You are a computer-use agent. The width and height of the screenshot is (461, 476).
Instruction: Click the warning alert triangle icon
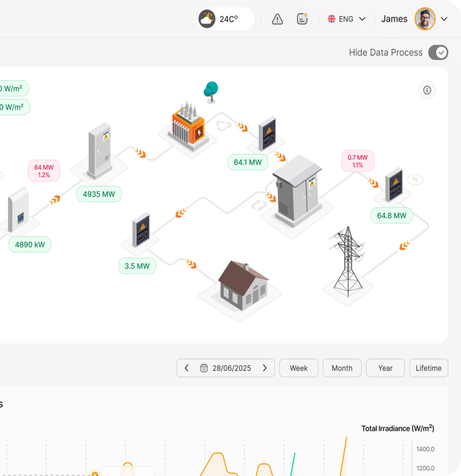[x=277, y=19]
